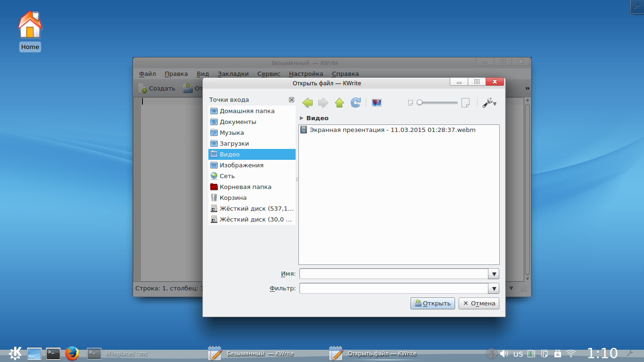
Task: Launch Firefox from the taskbar
Action: 72,354
